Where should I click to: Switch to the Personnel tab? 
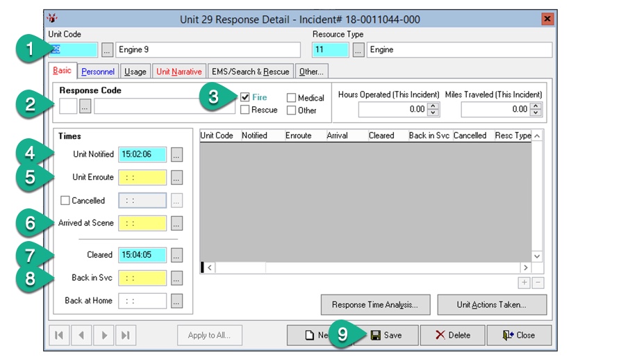click(x=97, y=72)
